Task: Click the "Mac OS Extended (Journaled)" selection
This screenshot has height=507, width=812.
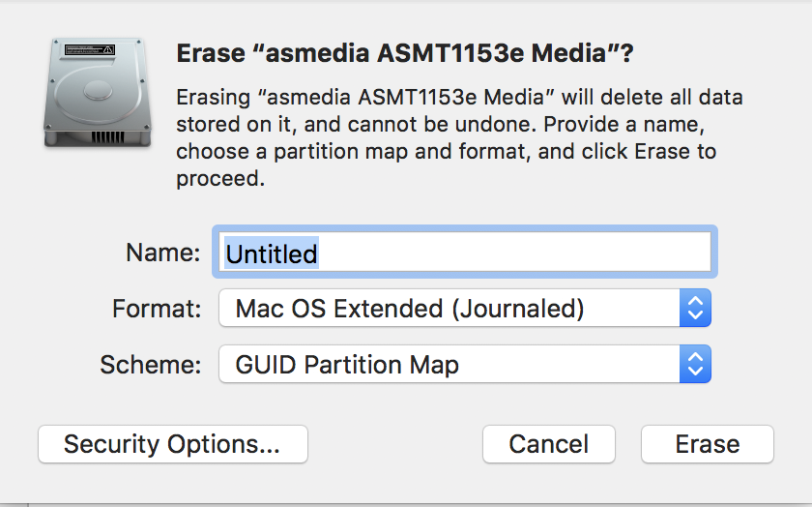Action: coord(410,309)
